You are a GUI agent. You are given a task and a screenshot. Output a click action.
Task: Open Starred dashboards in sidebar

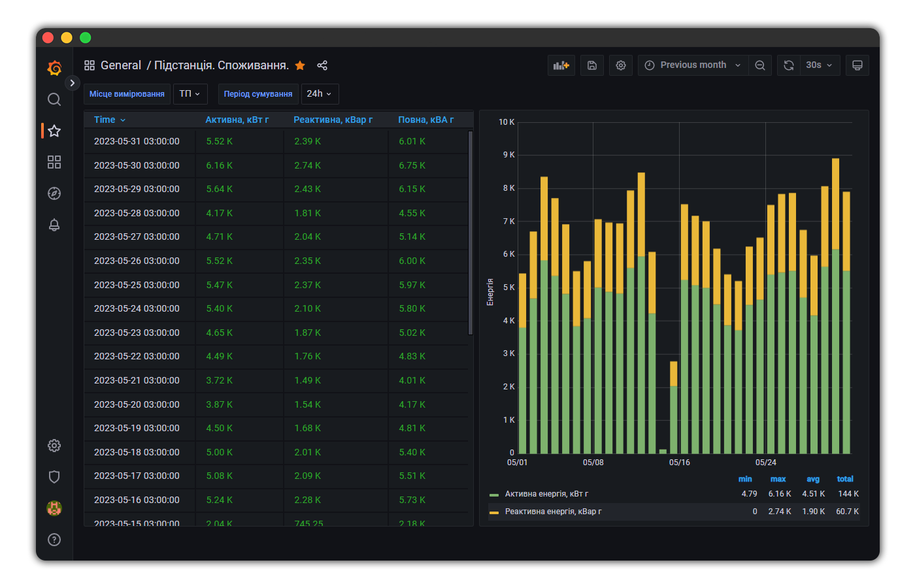pyautogui.click(x=54, y=131)
